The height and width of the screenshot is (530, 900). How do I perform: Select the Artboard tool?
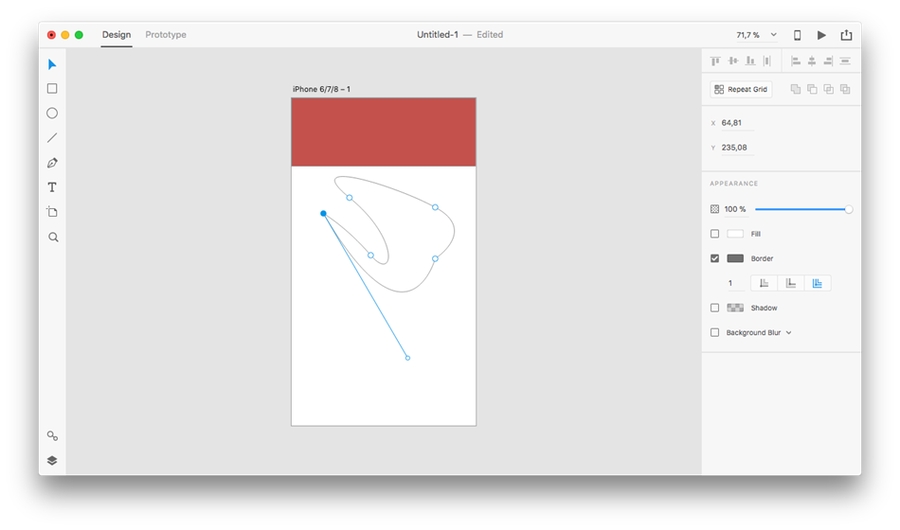point(52,212)
